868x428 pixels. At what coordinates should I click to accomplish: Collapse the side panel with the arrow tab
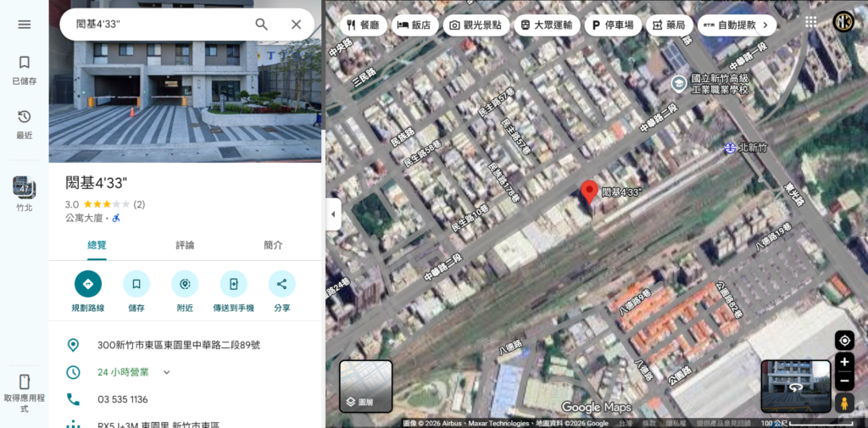pos(333,214)
